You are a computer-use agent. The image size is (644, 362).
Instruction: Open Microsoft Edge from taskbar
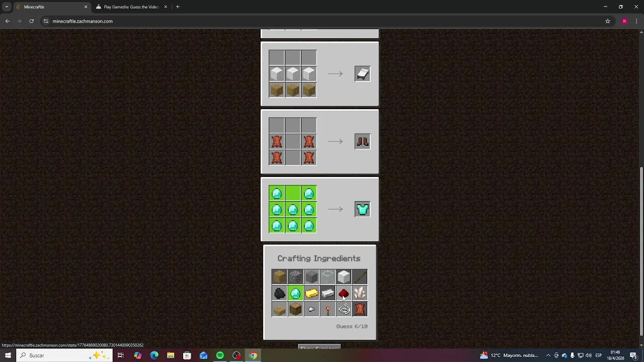154,355
